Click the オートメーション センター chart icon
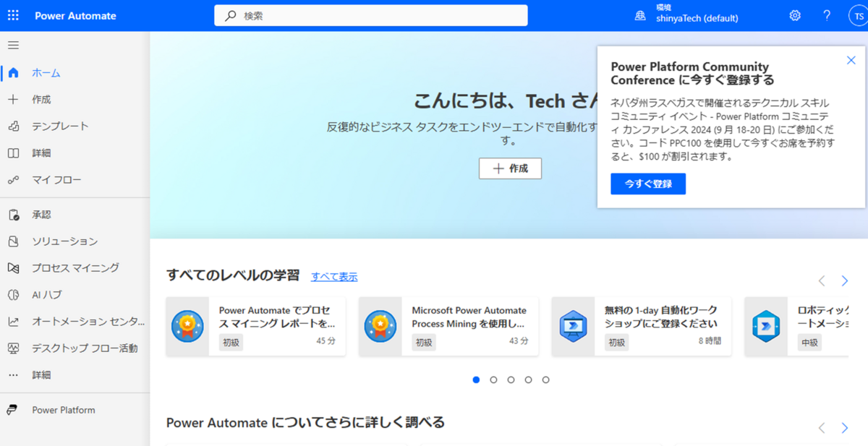868x446 pixels. pos(13,322)
